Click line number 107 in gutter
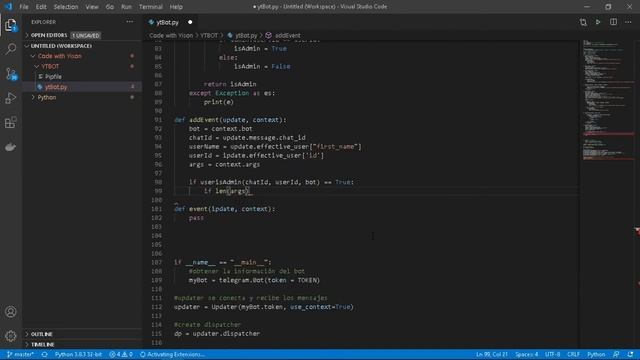This screenshot has height=360, width=640. click(157, 262)
